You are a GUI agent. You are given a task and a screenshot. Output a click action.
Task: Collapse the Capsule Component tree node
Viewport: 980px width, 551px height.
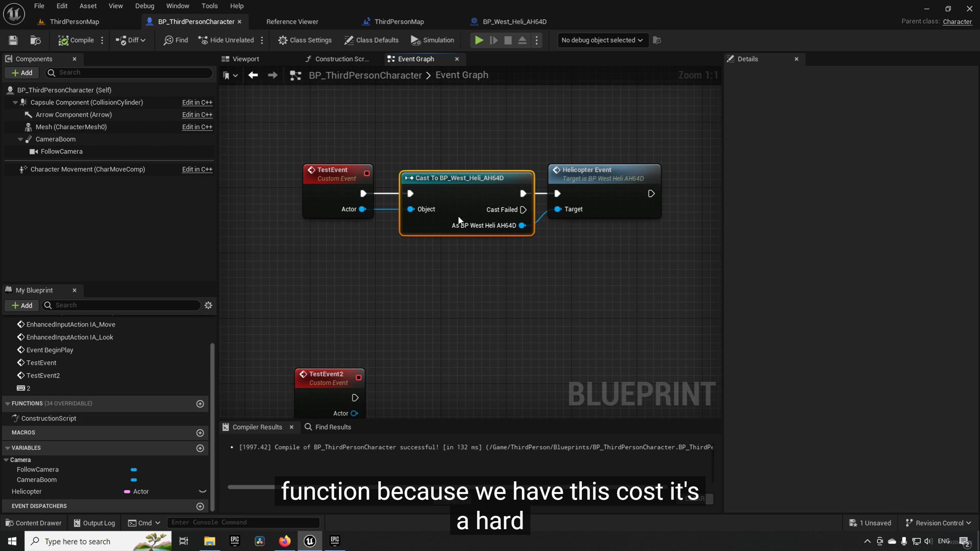[15, 102]
